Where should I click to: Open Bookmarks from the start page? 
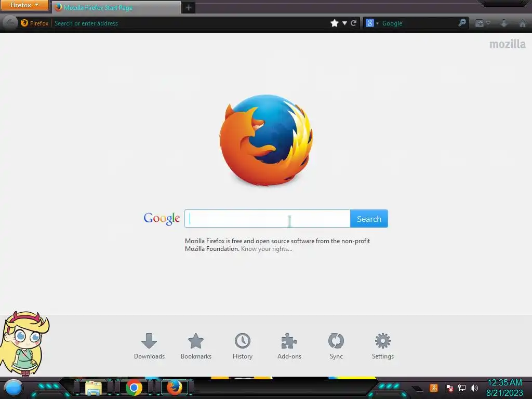[196, 346]
